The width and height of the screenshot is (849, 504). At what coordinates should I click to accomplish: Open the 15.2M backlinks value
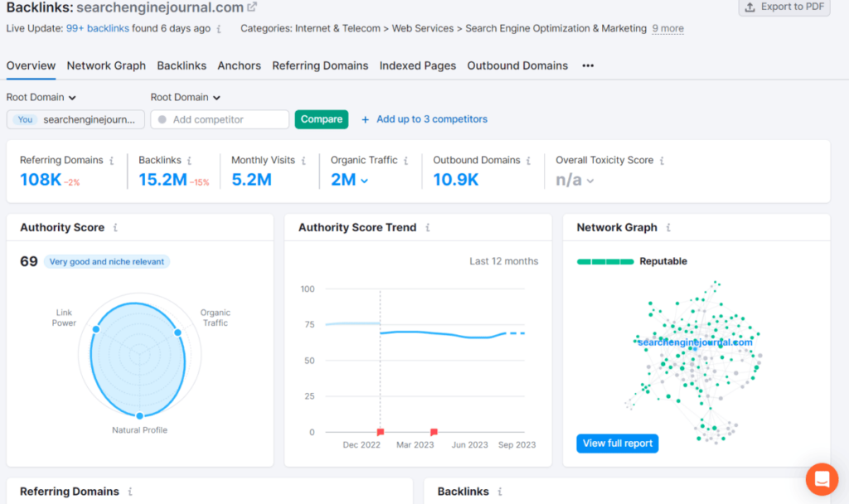coord(163,180)
